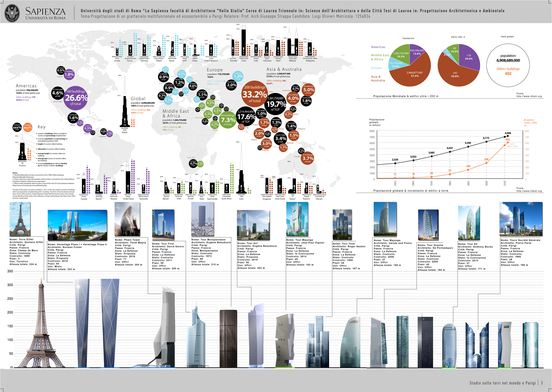552x392 pixels.
Task: Open ctbuh.org link under pie charts
Action: [529, 96]
